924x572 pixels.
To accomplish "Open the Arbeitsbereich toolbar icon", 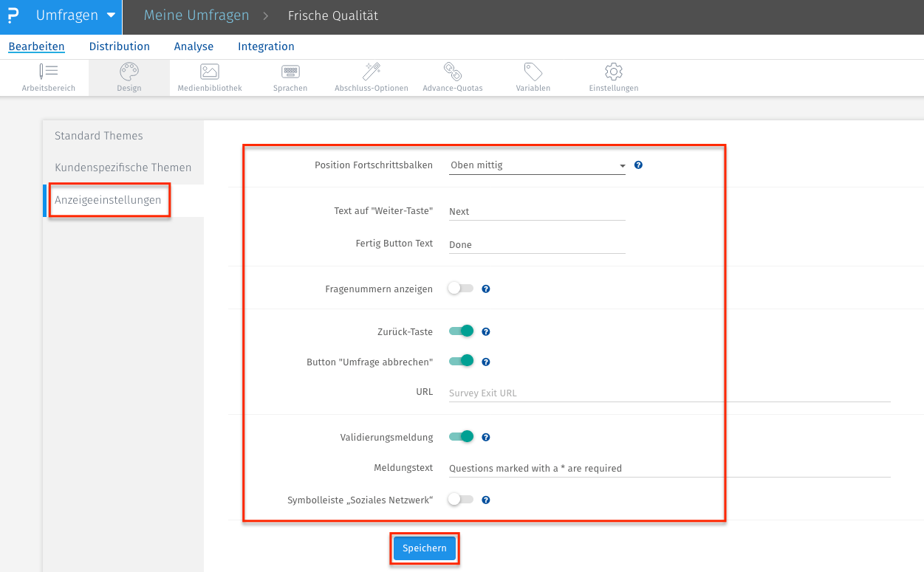I will 47,76.
